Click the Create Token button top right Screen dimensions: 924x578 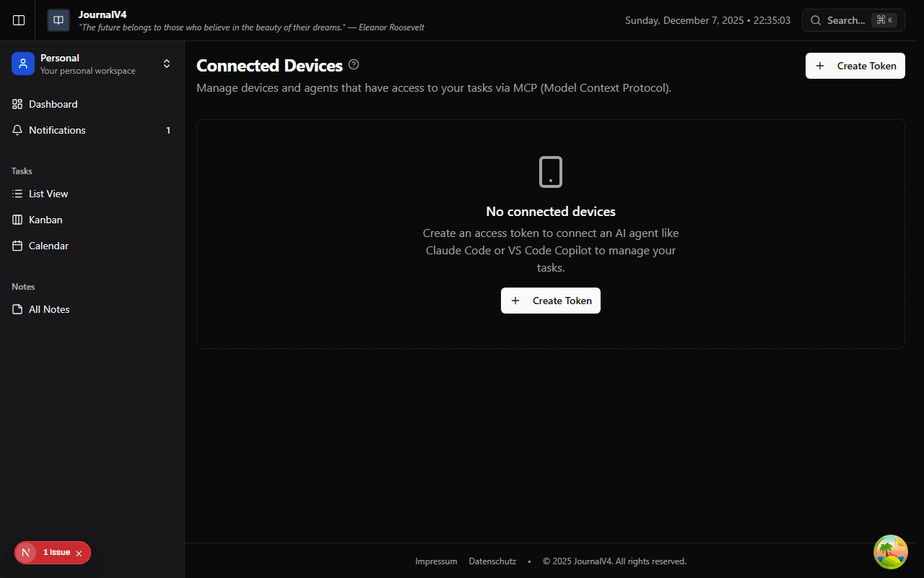pyautogui.click(x=855, y=66)
